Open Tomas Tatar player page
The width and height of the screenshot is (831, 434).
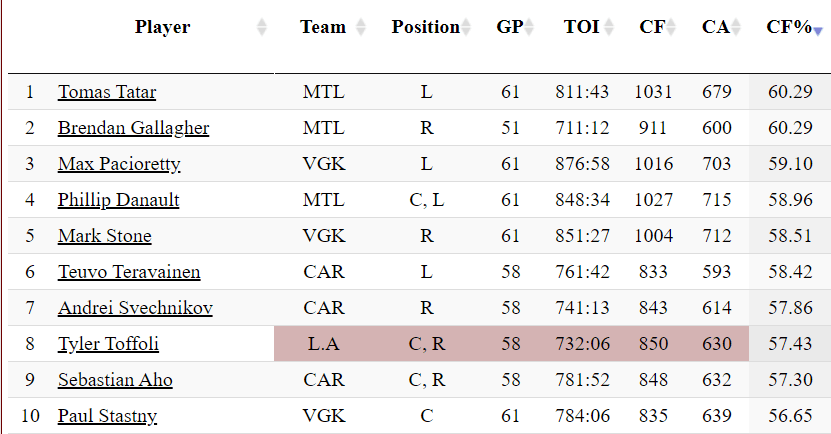[x=107, y=92]
